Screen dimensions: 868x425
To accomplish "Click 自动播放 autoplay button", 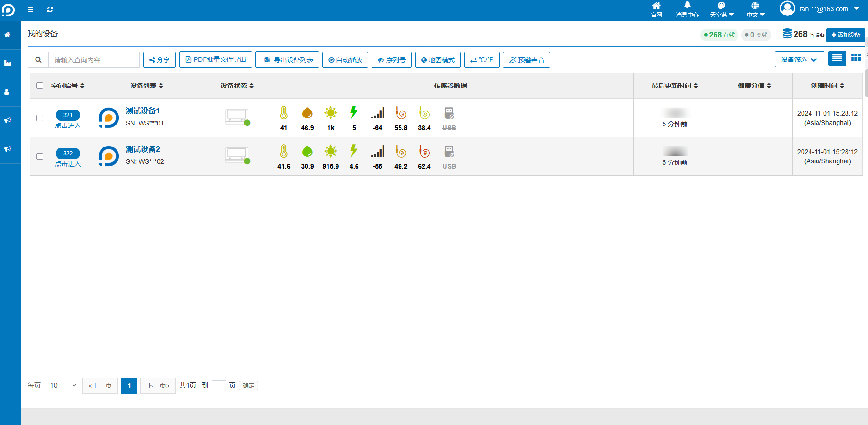I will 345,60.
